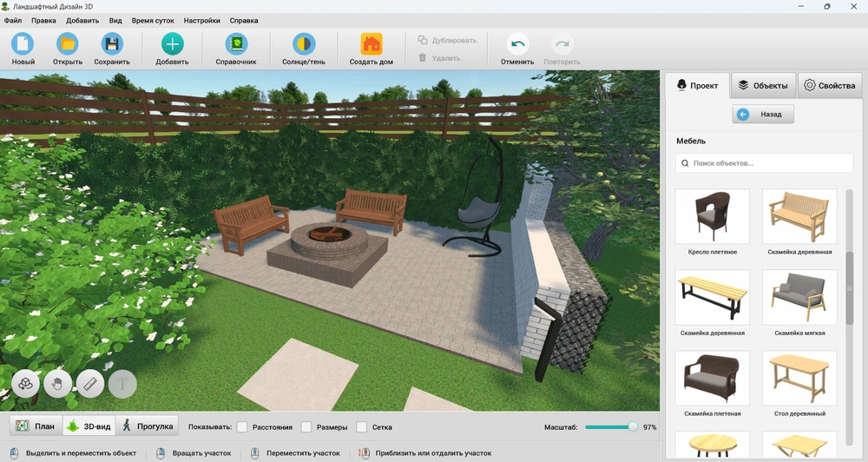
Task: Switch to the План view
Action: 36,426
